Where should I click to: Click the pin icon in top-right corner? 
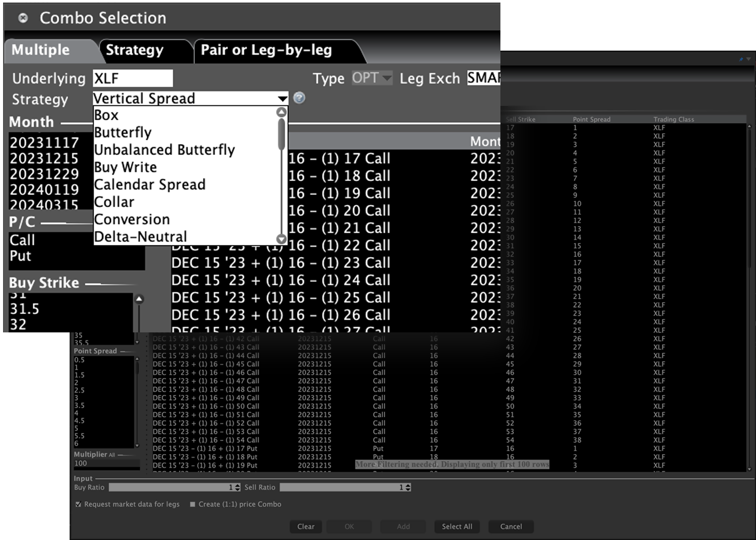[x=741, y=59]
